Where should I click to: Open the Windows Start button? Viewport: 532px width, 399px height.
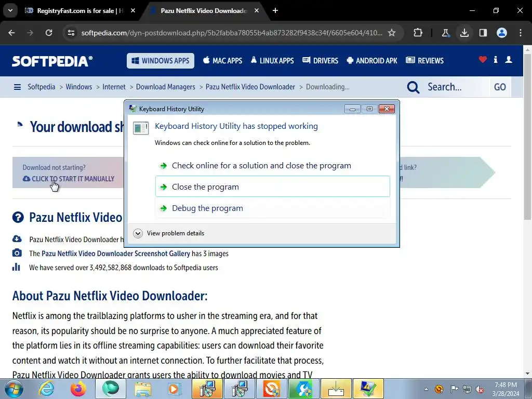click(x=14, y=389)
